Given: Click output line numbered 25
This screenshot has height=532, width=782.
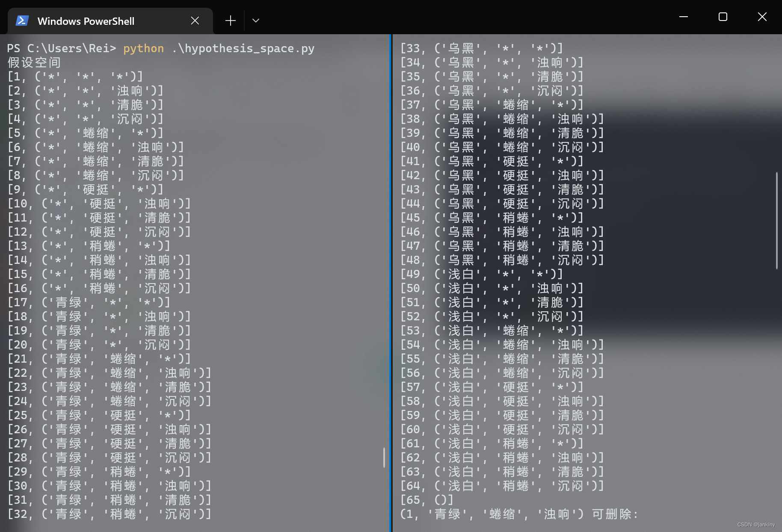Looking at the screenshot, I should 99,415.
